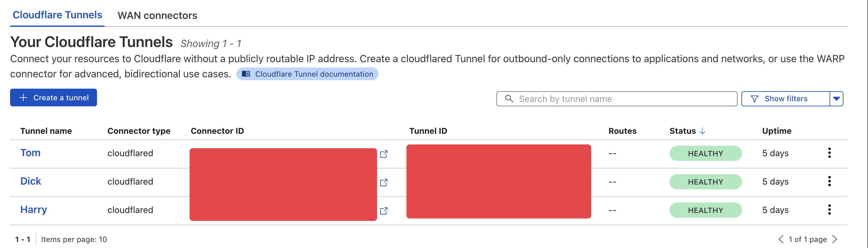Select the Cloudflare Tunnels tab

point(57,15)
